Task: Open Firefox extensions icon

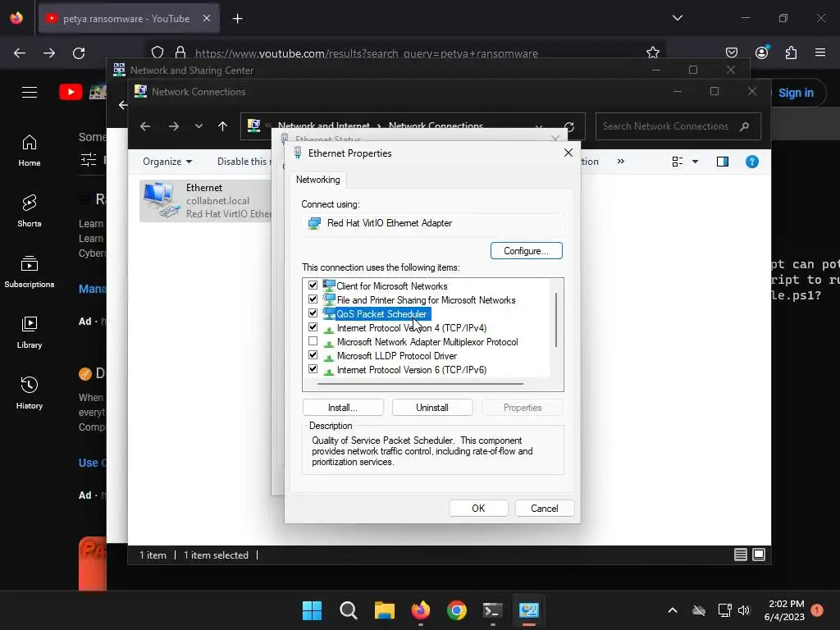Action: [x=791, y=52]
